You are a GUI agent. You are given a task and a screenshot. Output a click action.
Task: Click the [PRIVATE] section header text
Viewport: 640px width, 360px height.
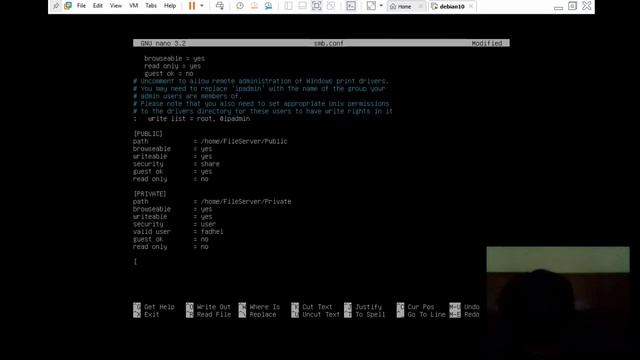pos(150,194)
